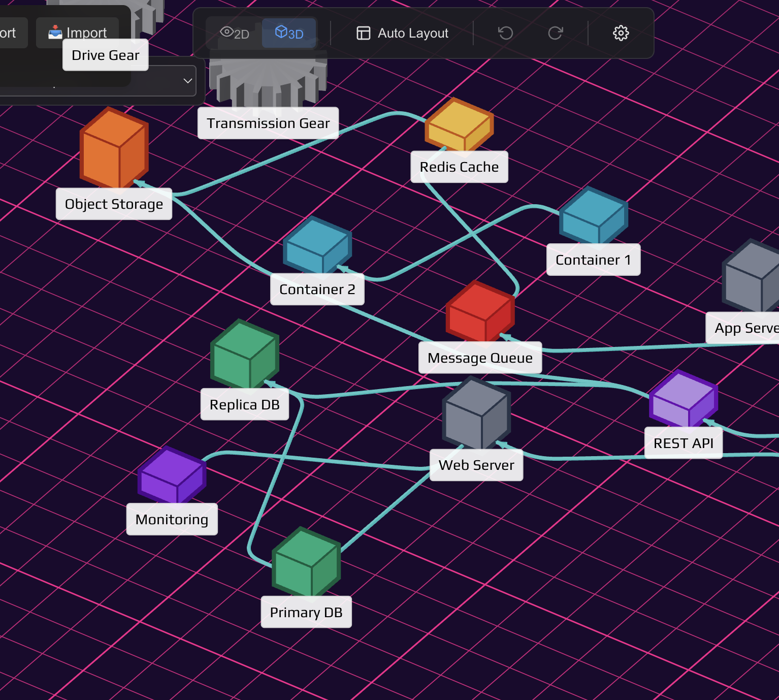Click the Import inbox icon
This screenshot has height=700, width=779.
[54, 31]
